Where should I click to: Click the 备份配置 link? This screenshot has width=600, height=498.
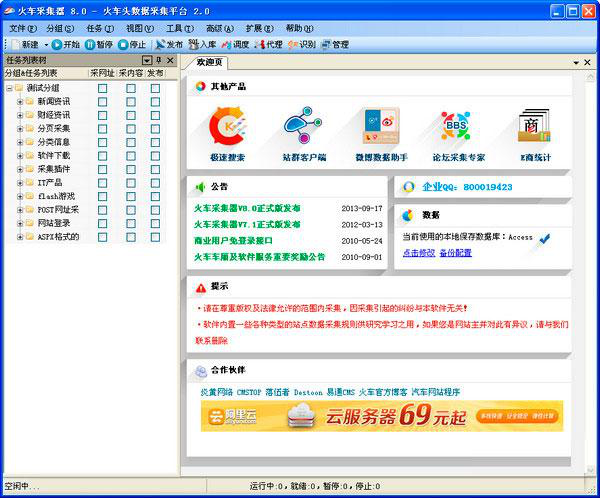[x=455, y=253]
